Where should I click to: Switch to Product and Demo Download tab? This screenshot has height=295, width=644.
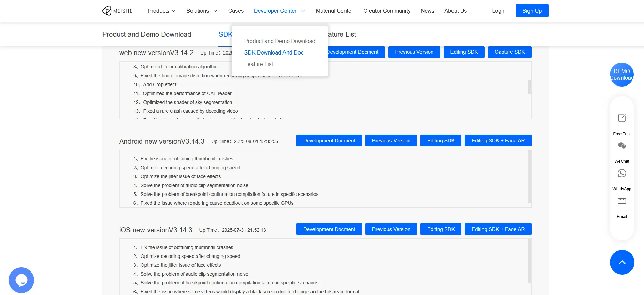(147, 34)
